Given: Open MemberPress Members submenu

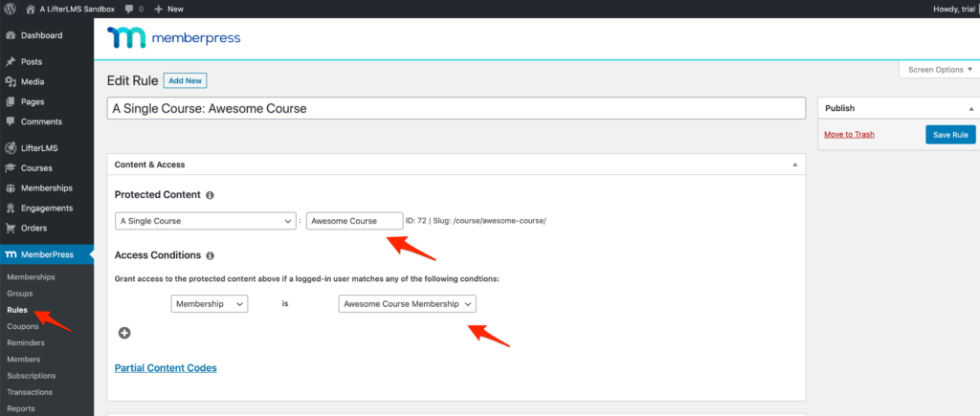Looking at the screenshot, I should click(x=24, y=360).
